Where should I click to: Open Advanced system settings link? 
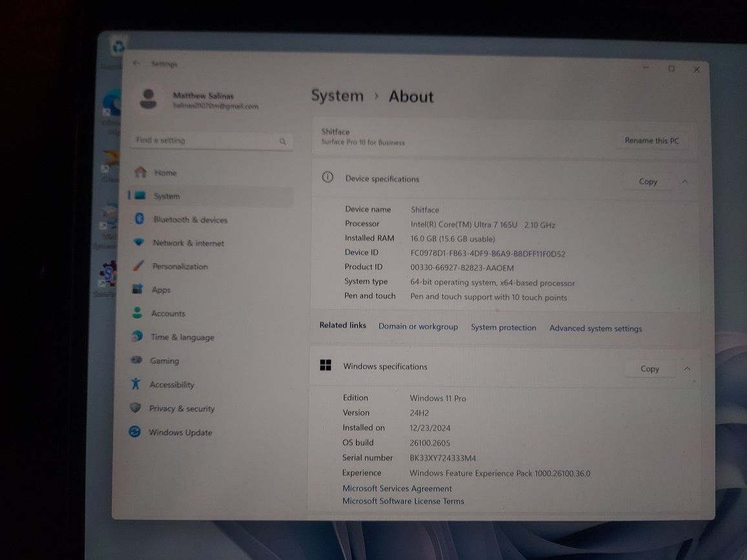[x=595, y=328]
